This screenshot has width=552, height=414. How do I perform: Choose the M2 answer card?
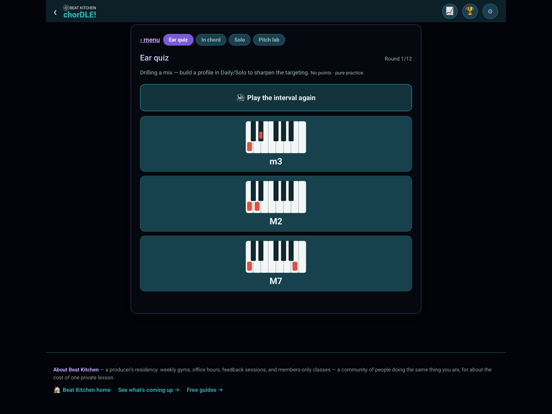point(276,204)
